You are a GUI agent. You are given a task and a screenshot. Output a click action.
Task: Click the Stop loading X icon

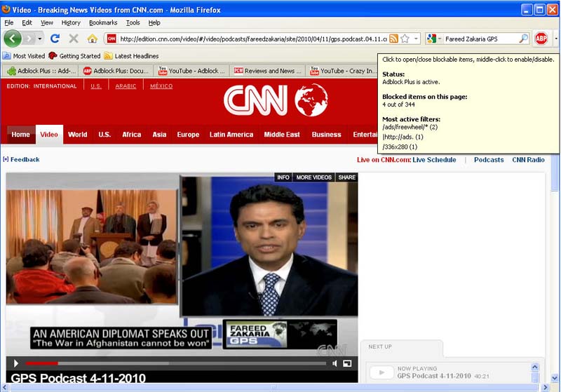pyautogui.click(x=74, y=39)
